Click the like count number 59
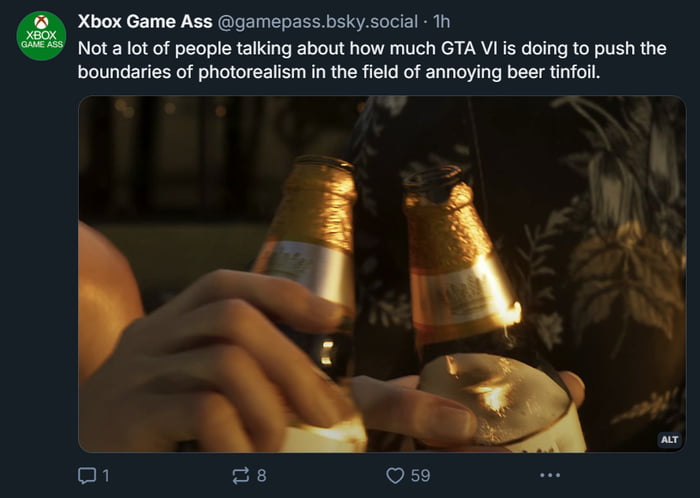 (x=420, y=475)
